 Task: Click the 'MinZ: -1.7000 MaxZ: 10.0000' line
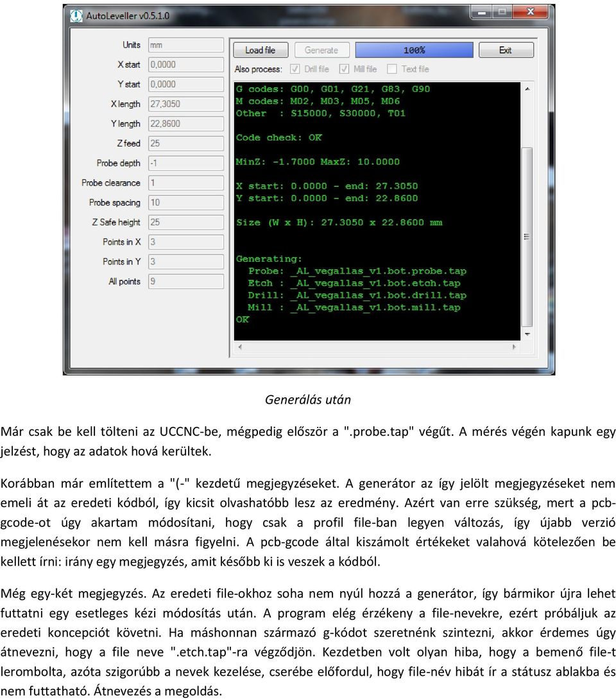point(318,162)
